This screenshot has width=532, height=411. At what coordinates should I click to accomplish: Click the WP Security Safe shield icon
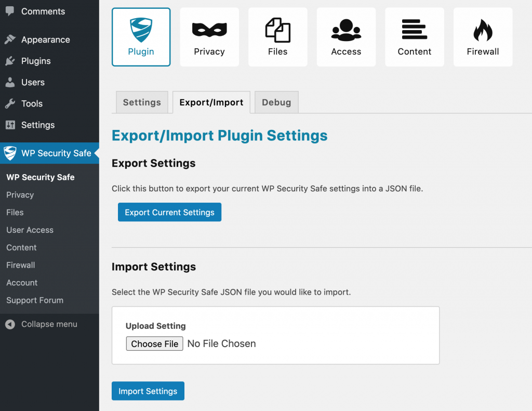coord(10,153)
